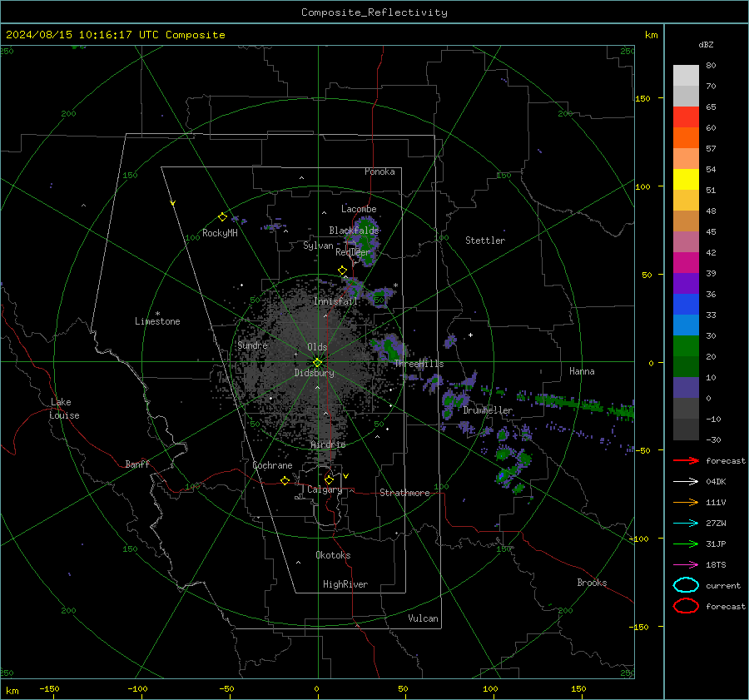Image resolution: width=749 pixels, height=700 pixels.
Task: Select the Strathmore label
Action: pyautogui.click(x=404, y=493)
